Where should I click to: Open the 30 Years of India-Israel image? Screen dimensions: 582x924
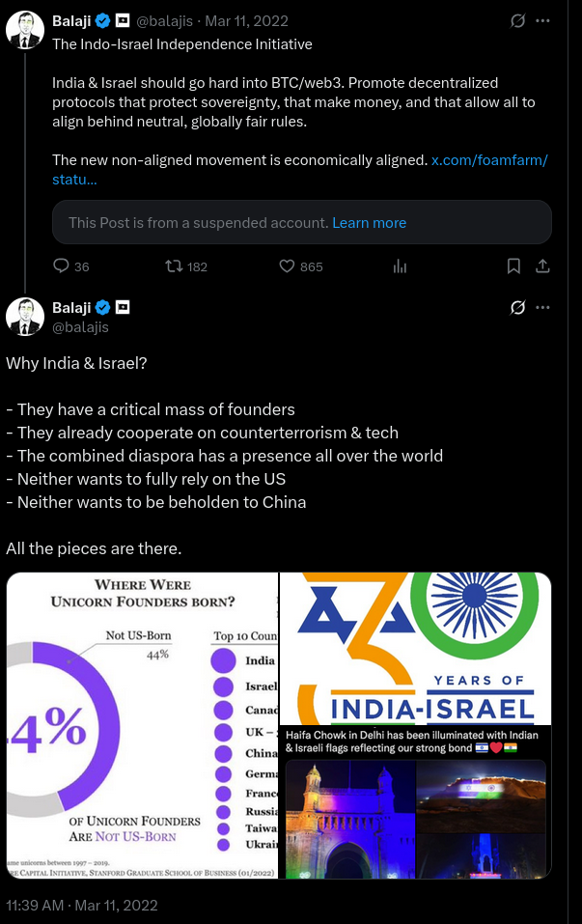(x=415, y=648)
